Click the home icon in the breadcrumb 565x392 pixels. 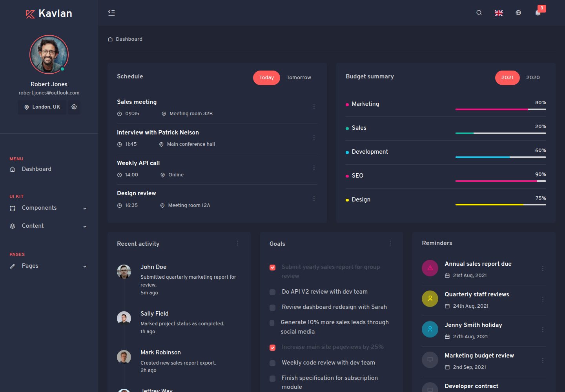click(x=110, y=39)
